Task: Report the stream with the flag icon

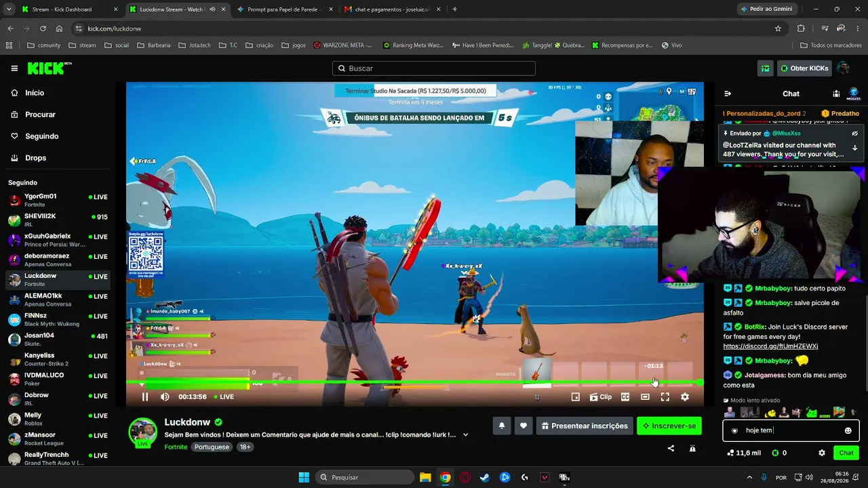Action: click(692, 448)
